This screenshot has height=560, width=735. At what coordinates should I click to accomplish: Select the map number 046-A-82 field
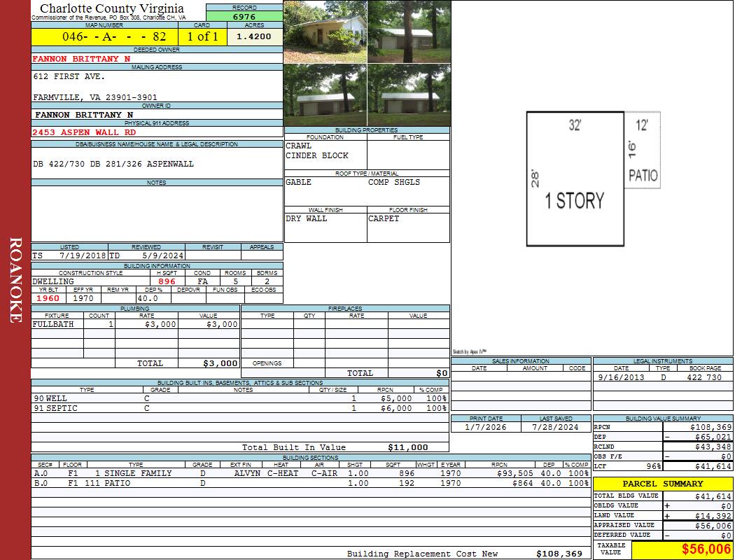pyautogui.click(x=104, y=36)
